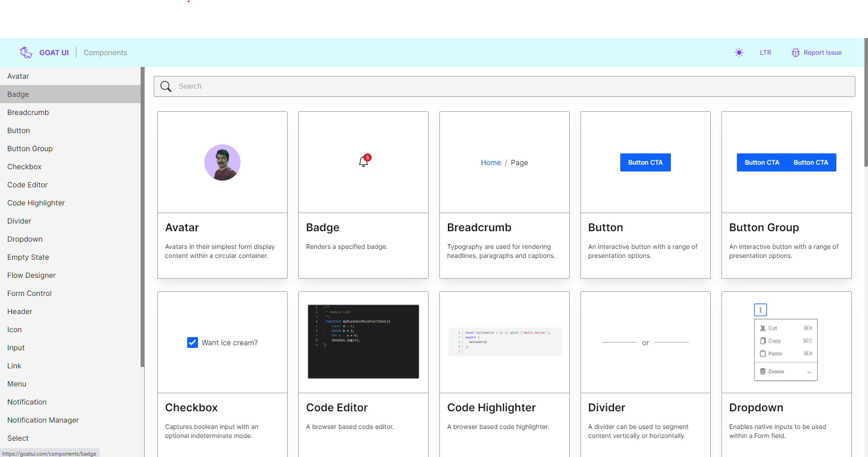Image resolution: width=868 pixels, height=457 pixels.
Task: Open Header sidebar item
Action: point(70,311)
